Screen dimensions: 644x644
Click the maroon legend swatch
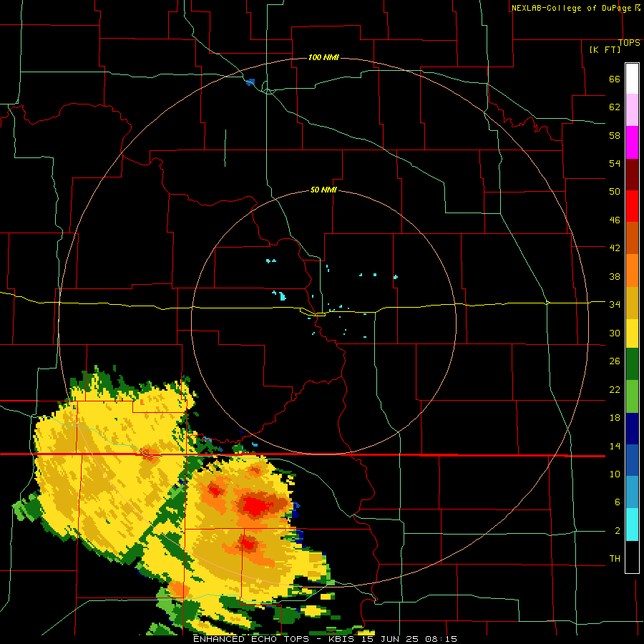632,175
